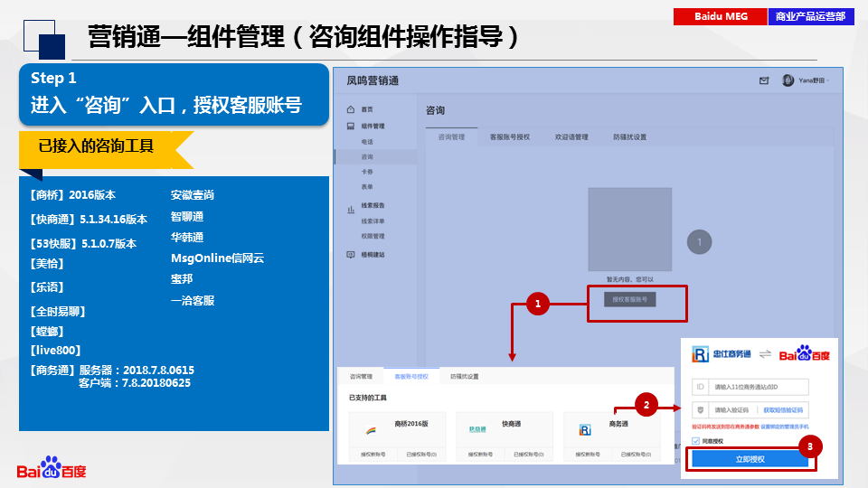The height and width of the screenshot is (488, 868).
Task: Switch to the 客服账号授权 tab beside 欢迎语管理
Action: [510, 137]
